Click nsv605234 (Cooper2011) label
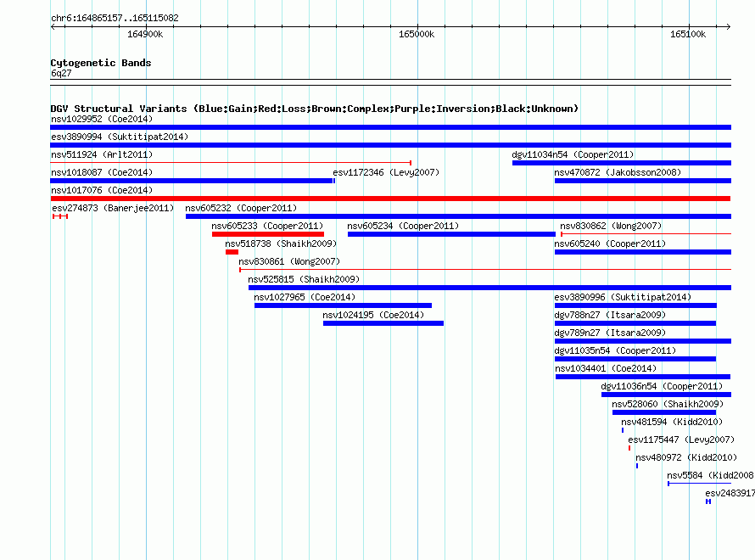The height and width of the screenshot is (560, 755). coord(403,226)
